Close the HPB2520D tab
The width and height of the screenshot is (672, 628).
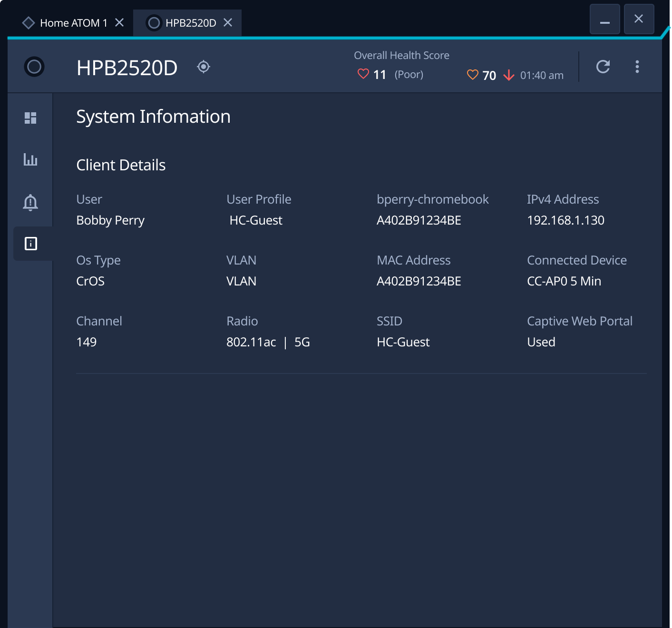coord(228,23)
